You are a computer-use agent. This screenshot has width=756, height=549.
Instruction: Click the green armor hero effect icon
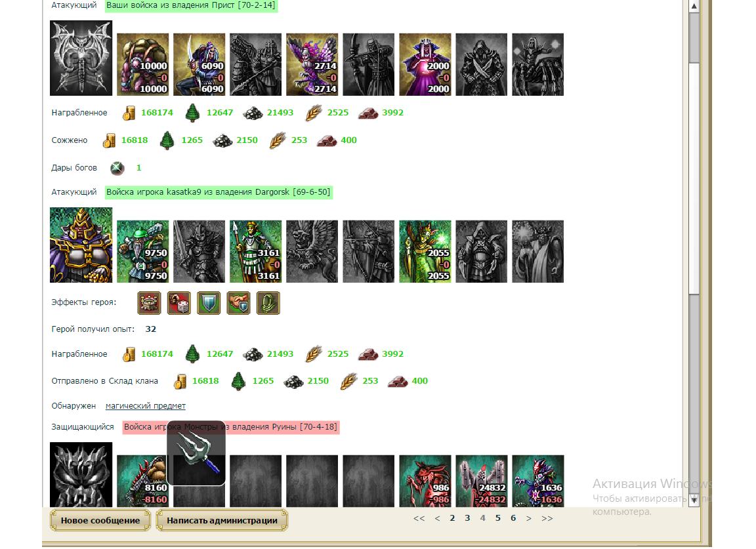[268, 303]
